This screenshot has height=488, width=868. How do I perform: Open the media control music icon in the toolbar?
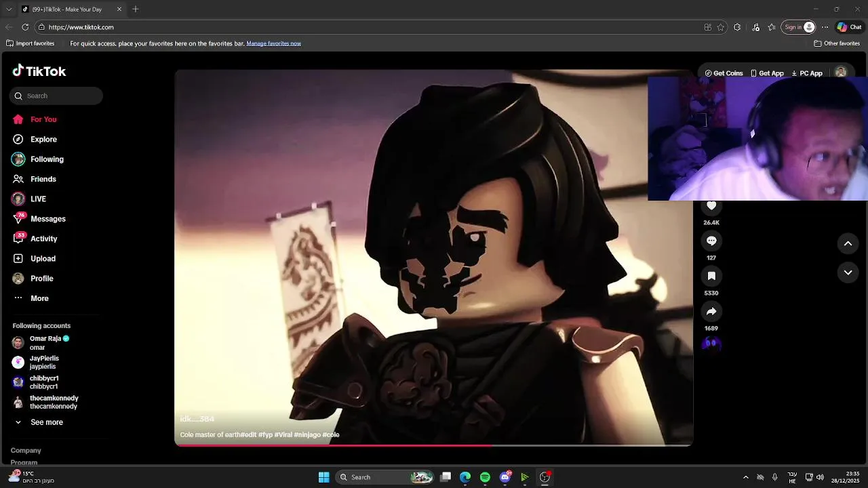click(756, 27)
